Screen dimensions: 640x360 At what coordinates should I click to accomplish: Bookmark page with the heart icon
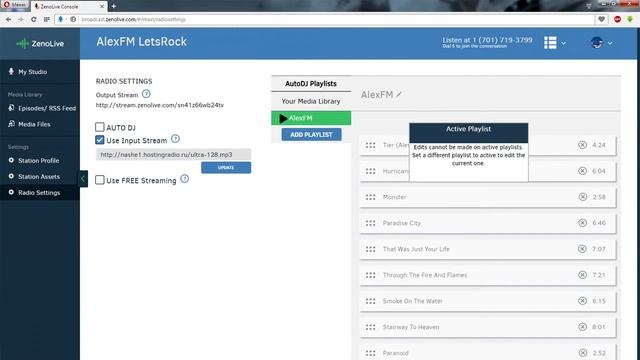(x=601, y=19)
